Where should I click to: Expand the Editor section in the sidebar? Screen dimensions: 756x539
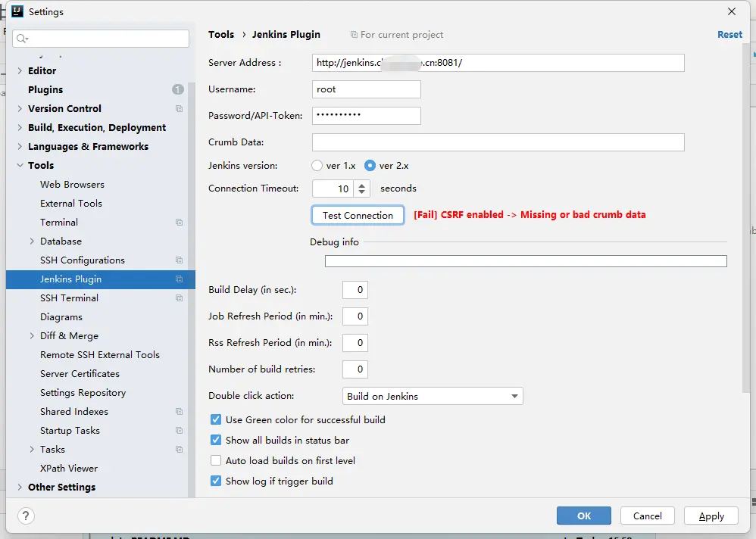20,70
